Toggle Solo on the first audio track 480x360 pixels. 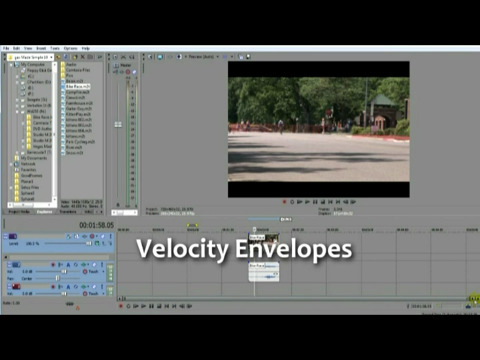pyautogui.click(x=102, y=265)
